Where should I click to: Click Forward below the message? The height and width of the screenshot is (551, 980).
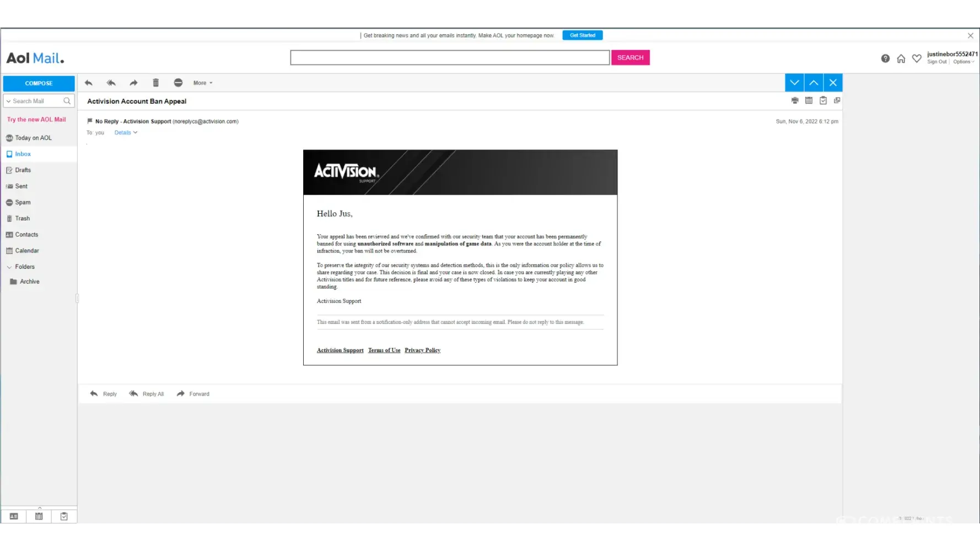tap(193, 394)
